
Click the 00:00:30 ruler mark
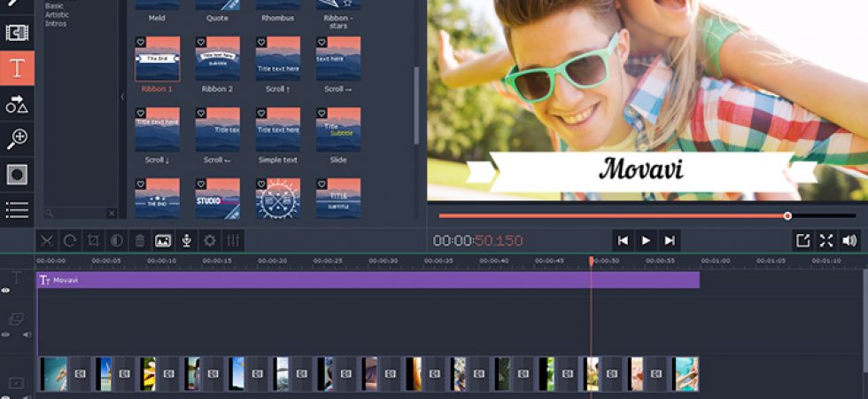click(383, 261)
